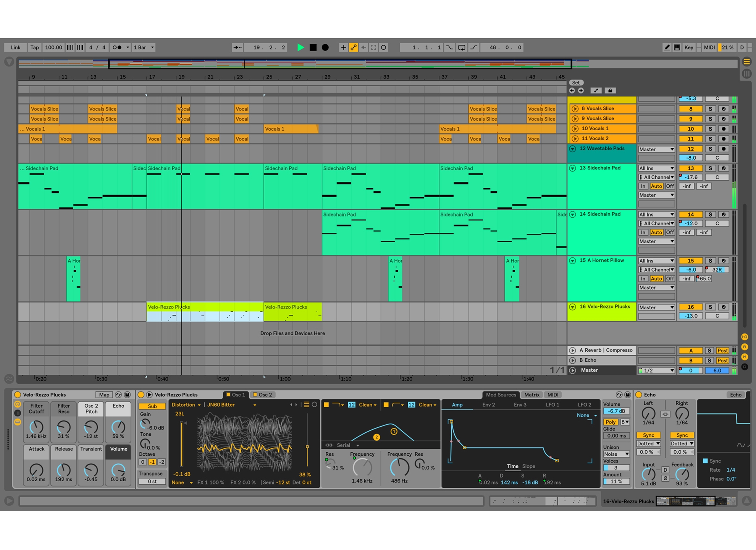
Task: Open the Env 2 tab
Action: point(488,405)
